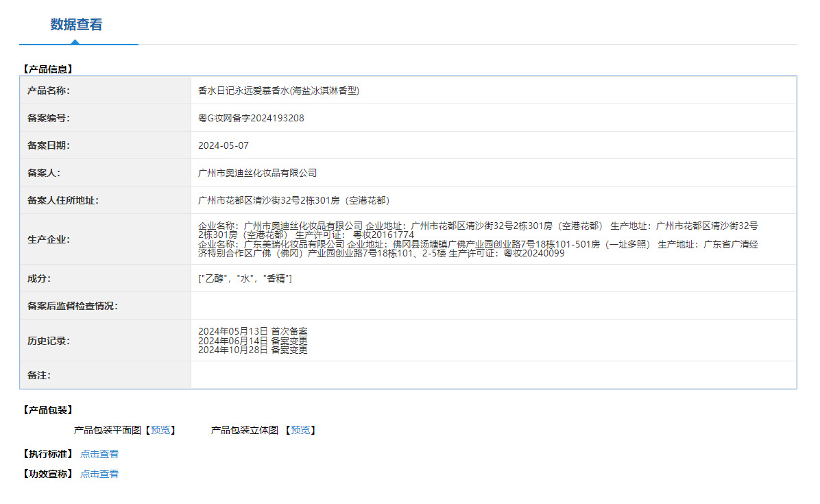Select the 备案人 company name value
The image size is (820, 504).
(x=257, y=173)
